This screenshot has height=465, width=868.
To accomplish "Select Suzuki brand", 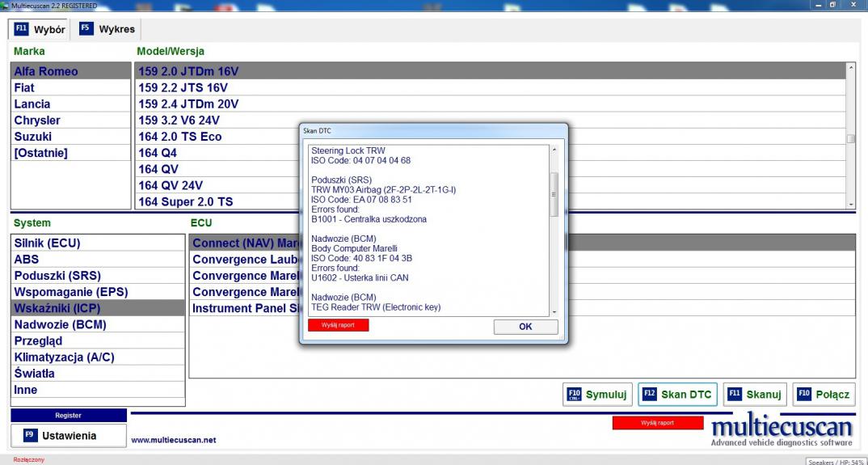I will (x=71, y=137).
